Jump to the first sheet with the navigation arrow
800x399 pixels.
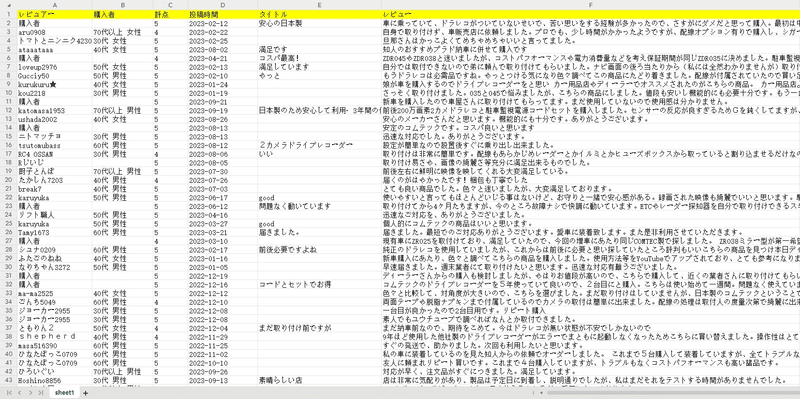(9, 393)
